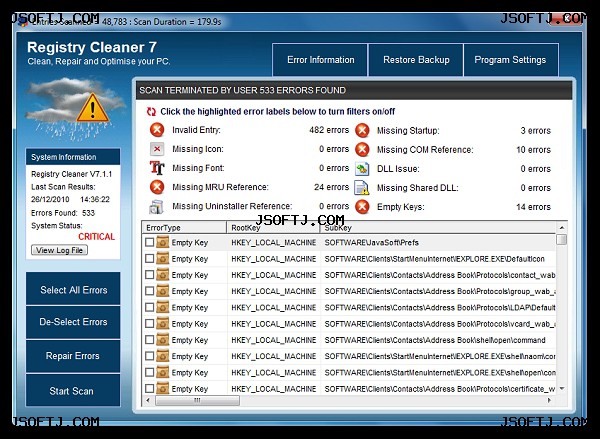Check the box for the Address Book\shell\open\command entry
This screenshot has width=600, height=439.
150,340
